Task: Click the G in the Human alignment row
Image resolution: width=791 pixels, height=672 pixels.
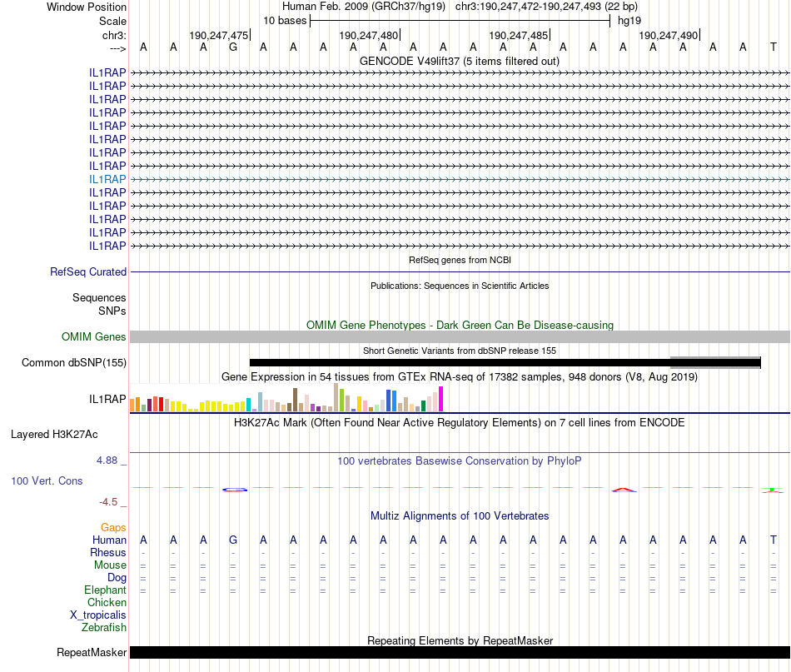Action: pyautogui.click(x=233, y=540)
